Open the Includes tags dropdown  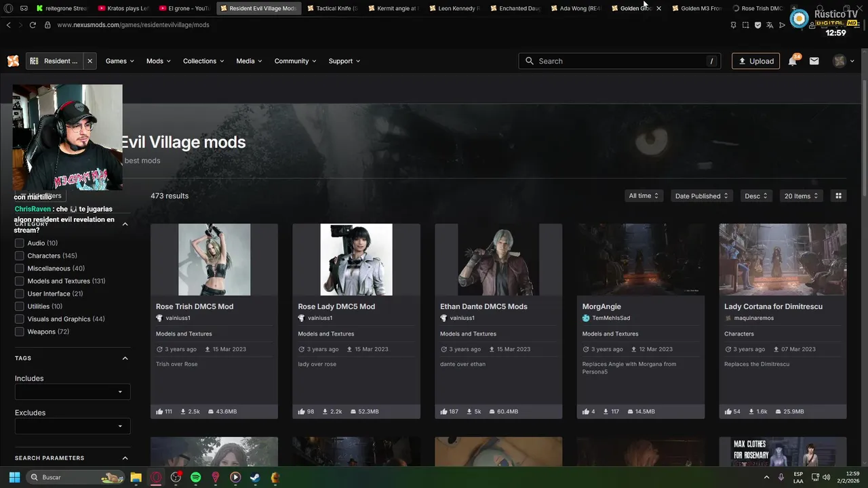point(73,392)
